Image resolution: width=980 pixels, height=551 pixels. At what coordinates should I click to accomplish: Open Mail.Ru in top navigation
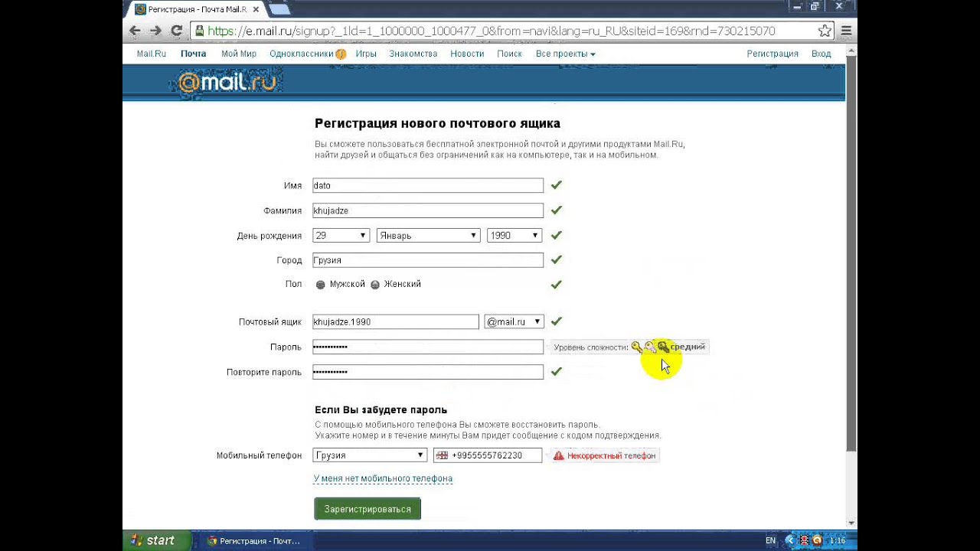(x=151, y=54)
